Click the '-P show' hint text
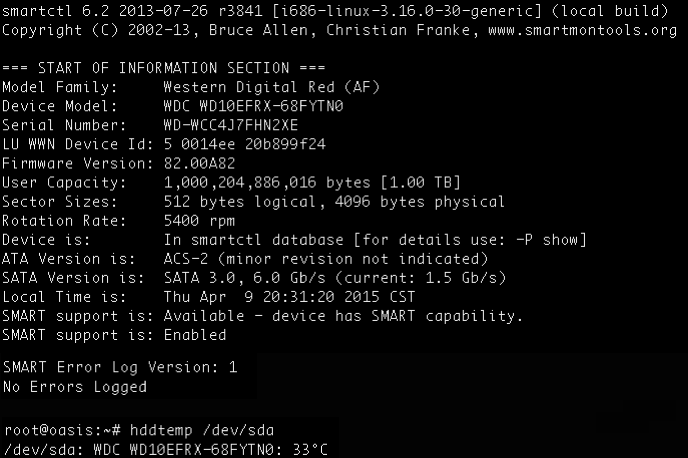 pyautogui.click(x=551, y=240)
